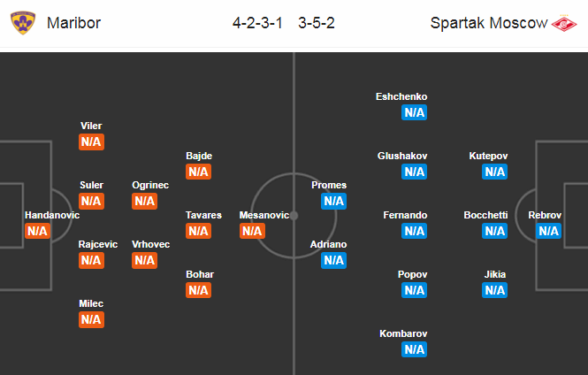The image size is (588, 375).
Task: Select Milec's orange N/A badge
Action: coord(91,319)
